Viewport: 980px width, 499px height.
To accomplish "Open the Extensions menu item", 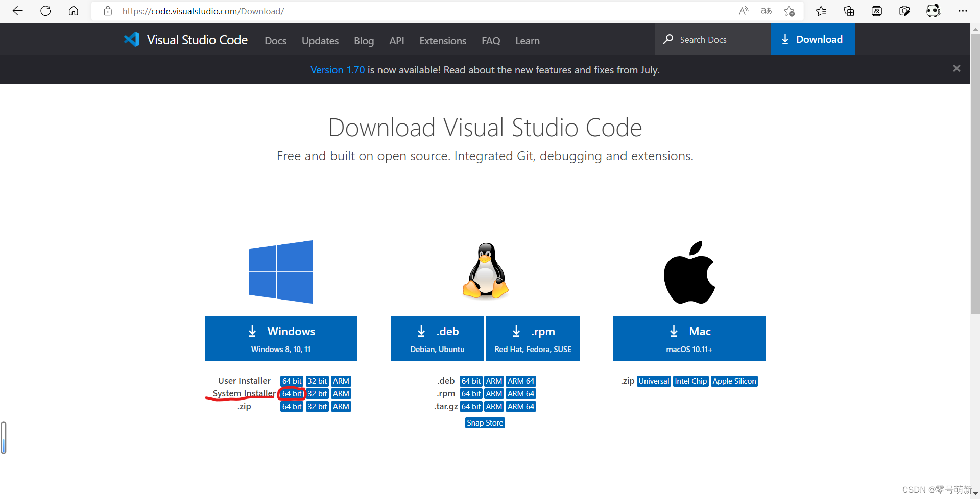I will pos(443,41).
